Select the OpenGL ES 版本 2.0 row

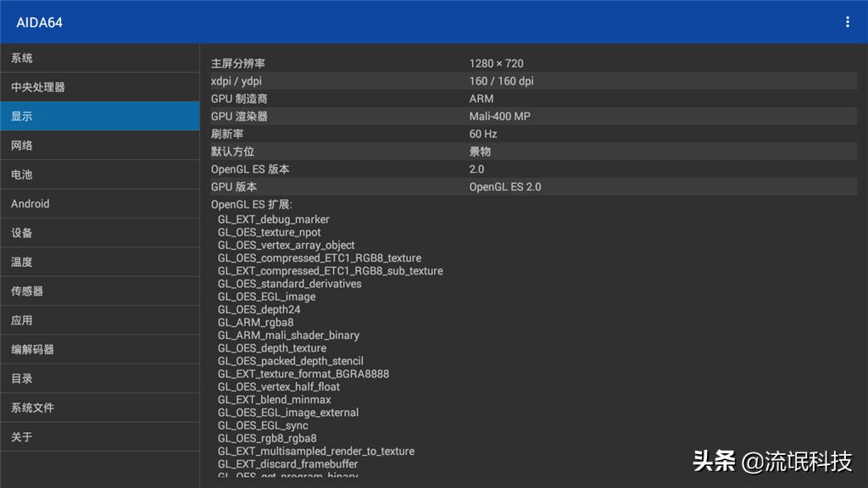coord(534,169)
